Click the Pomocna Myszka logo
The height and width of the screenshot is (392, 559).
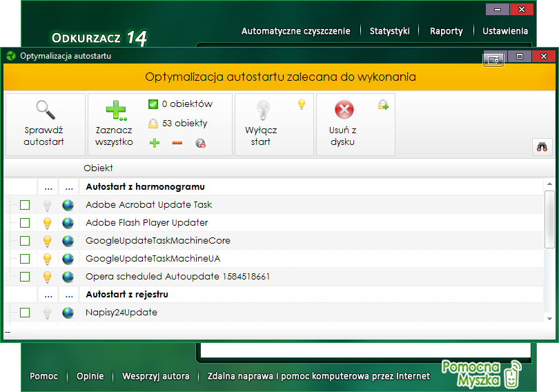pyautogui.click(x=481, y=374)
